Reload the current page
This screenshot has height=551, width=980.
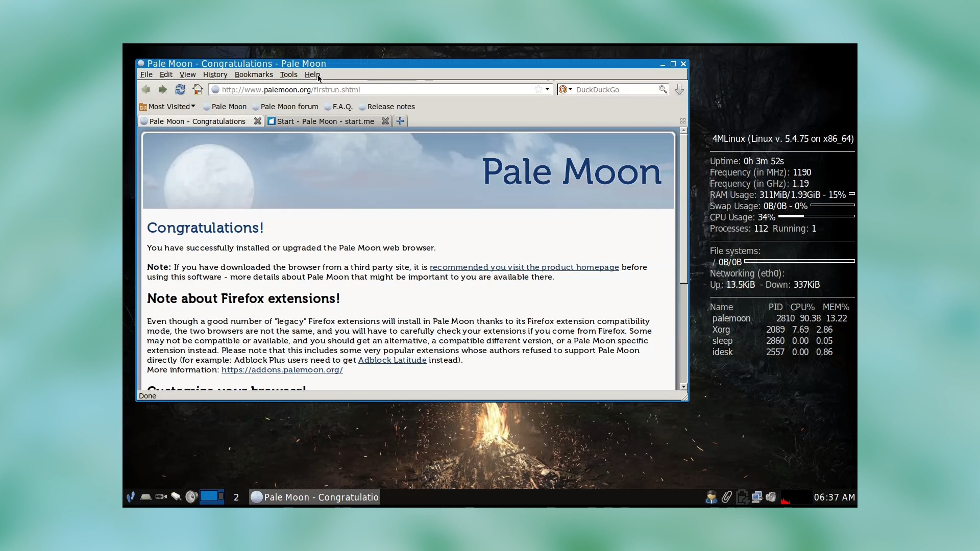[180, 89]
